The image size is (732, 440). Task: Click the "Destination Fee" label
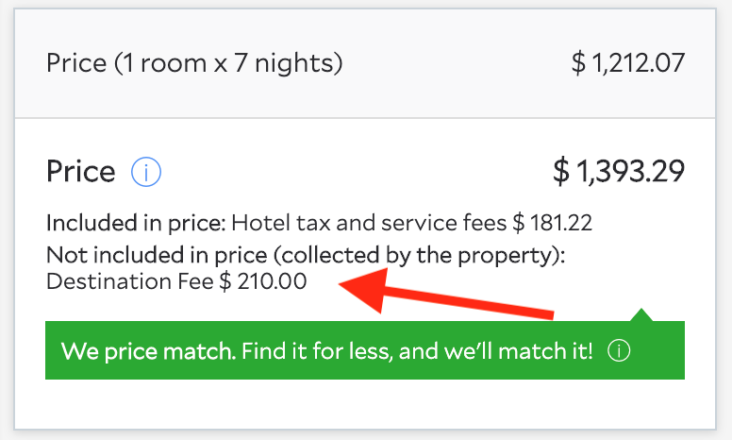coord(130,282)
